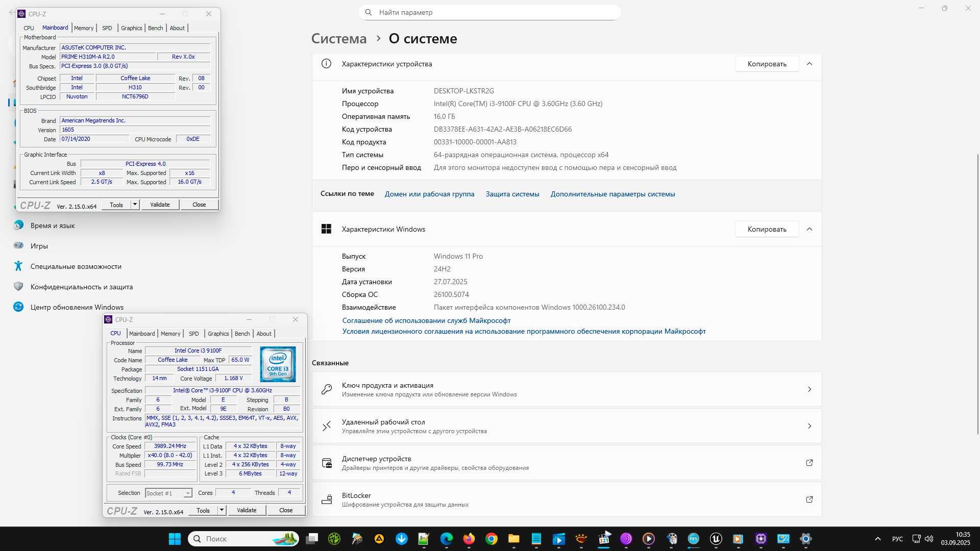Open Task View from the taskbar
The width and height of the screenshot is (980, 551).
312,539
